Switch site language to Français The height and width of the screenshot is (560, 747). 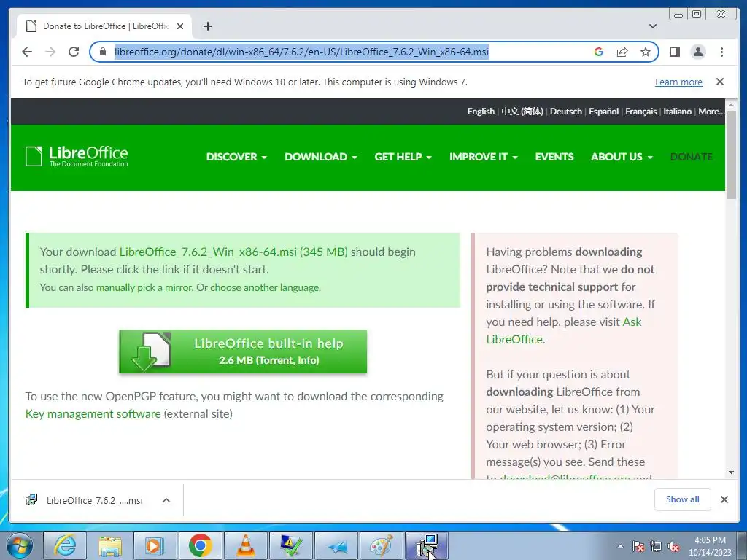pos(640,112)
